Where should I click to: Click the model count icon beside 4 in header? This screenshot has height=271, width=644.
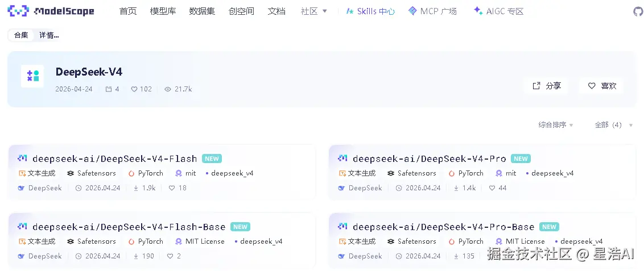point(109,89)
